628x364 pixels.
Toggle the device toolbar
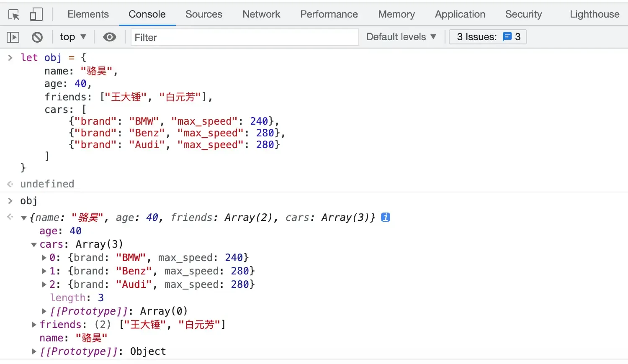[36, 14]
